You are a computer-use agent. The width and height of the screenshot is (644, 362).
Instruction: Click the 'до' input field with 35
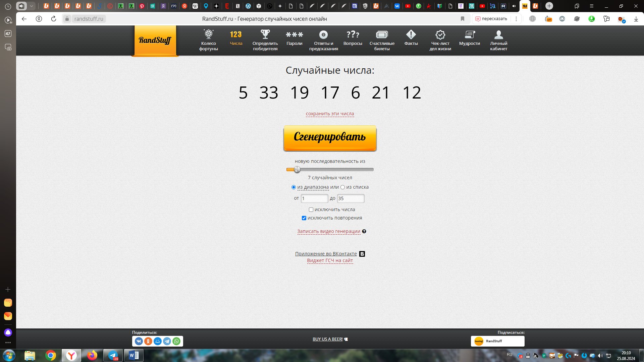350,198
